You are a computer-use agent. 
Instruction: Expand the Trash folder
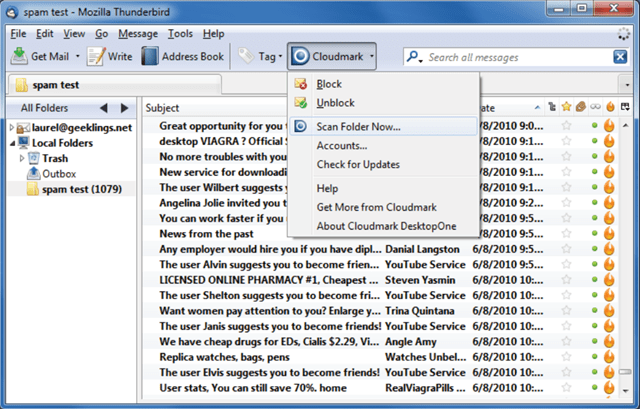(x=22, y=158)
